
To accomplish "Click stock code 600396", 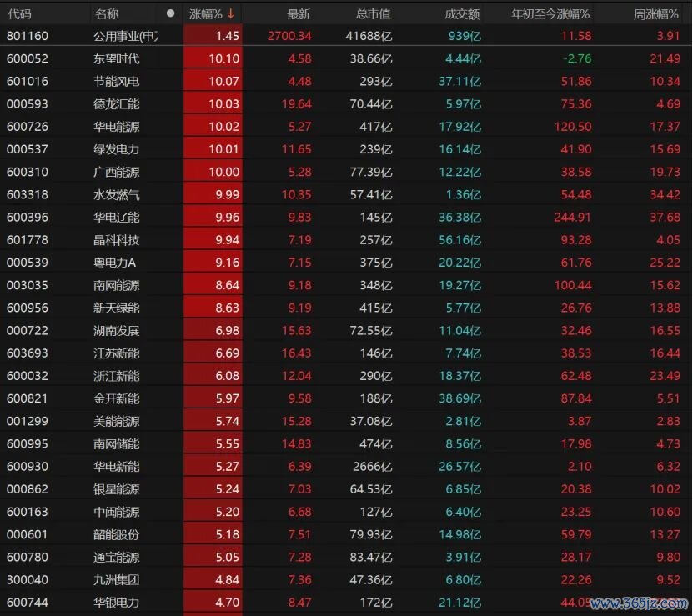I will 28,217.
